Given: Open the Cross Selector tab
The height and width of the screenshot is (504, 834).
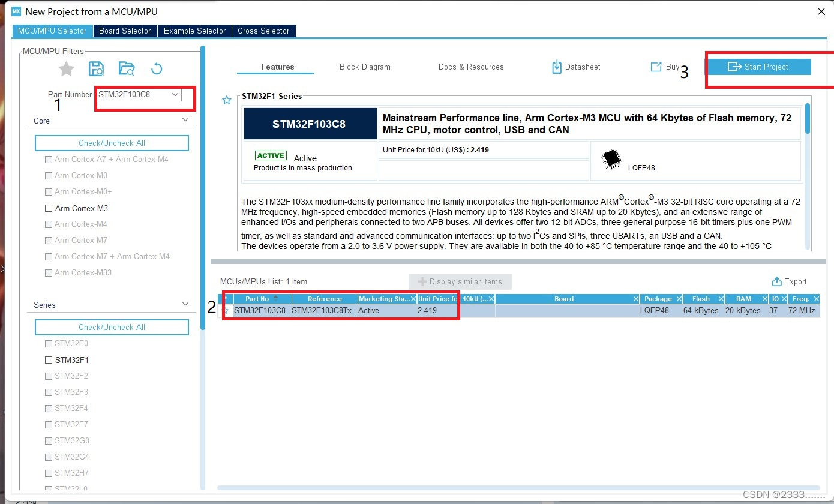Looking at the screenshot, I should (x=263, y=31).
